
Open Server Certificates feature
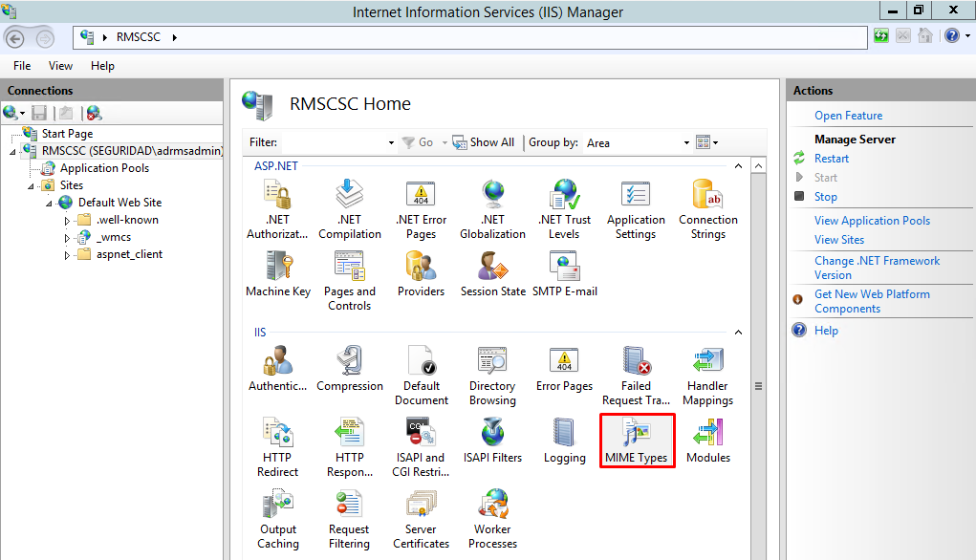pyautogui.click(x=422, y=519)
